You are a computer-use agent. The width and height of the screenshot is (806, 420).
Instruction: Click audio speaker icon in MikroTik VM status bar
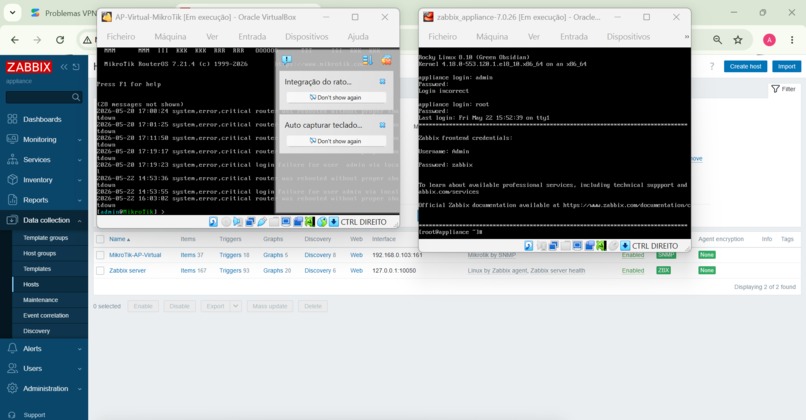237,222
